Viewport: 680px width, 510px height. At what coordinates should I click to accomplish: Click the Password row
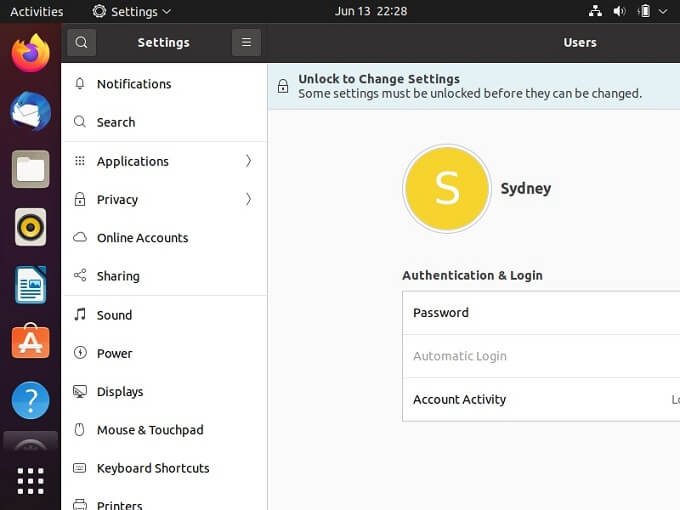coord(540,313)
